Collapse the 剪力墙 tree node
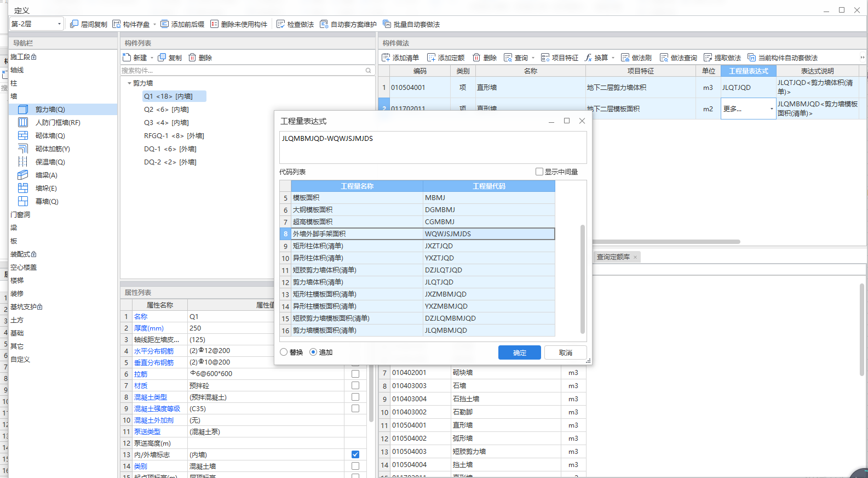Image resolution: width=868 pixels, height=478 pixels. pyautogui.click(x=129, y=83)
